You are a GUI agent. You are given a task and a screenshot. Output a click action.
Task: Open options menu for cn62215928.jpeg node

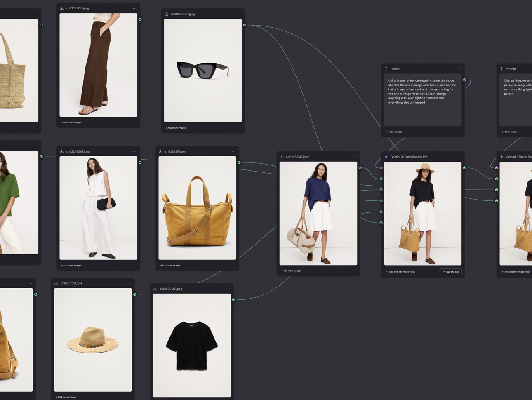tap(134, 8)
